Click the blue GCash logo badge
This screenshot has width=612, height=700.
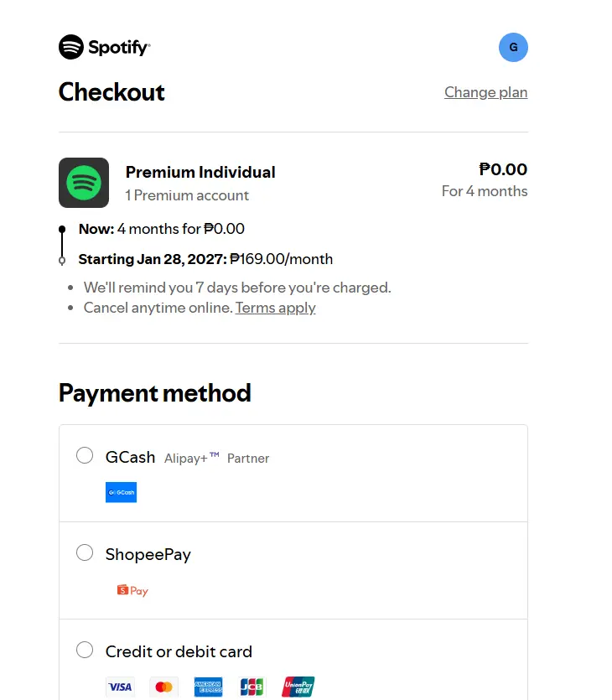pyautogui.click(x=121, y=492)
